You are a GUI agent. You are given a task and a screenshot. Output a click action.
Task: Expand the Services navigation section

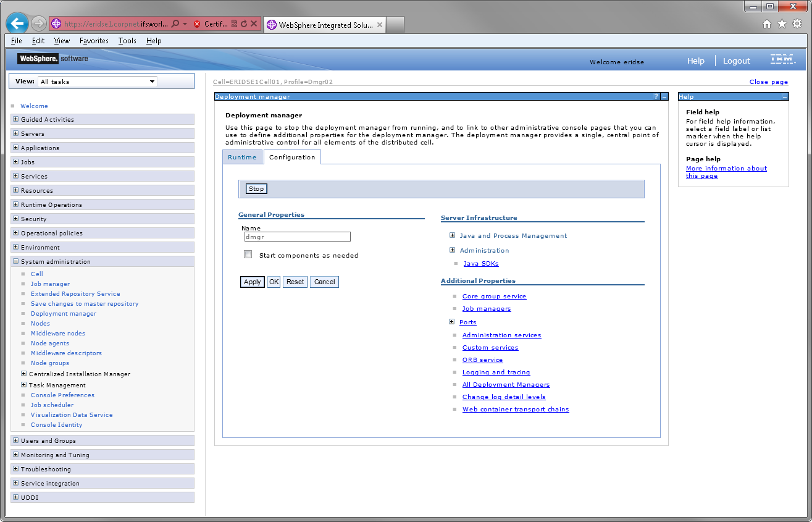(x=15, y=176)
